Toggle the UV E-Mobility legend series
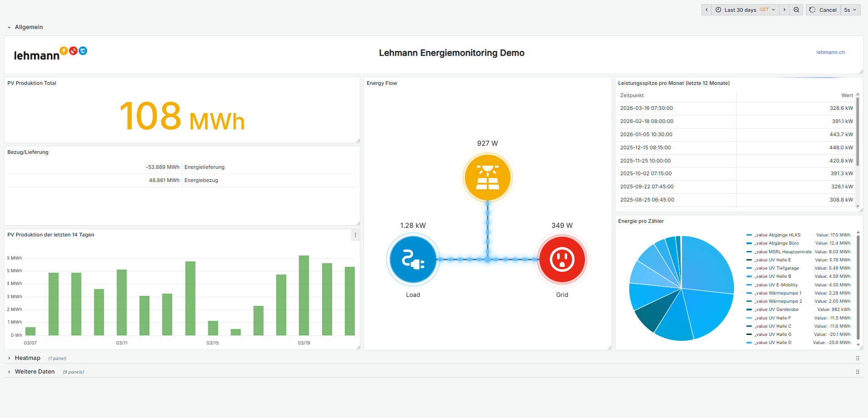The width and height of the screenshot is (868, 418). [776, 285]
